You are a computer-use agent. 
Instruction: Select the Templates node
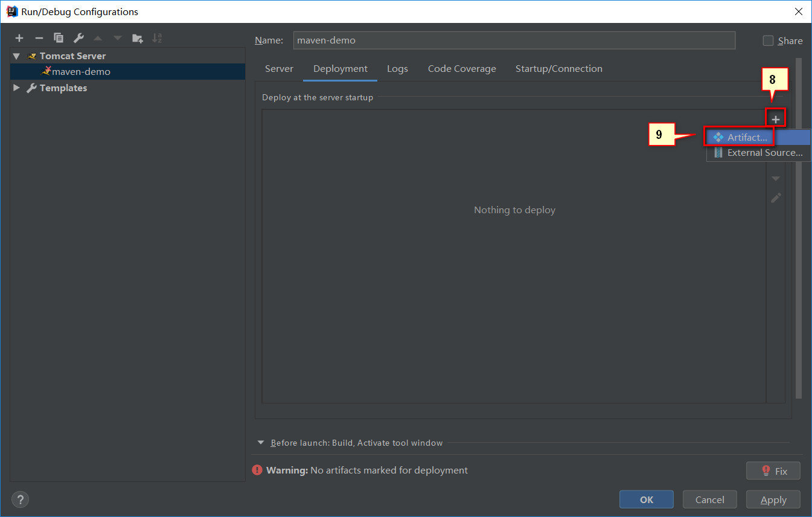(63, 88)
